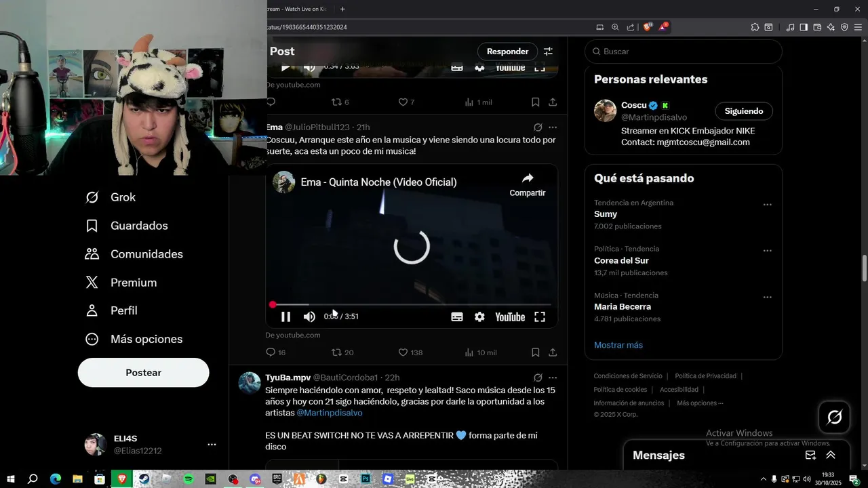Open account menu dots next to ELI4S
This screenshot has width=868, height=488.
click(212, 445)
